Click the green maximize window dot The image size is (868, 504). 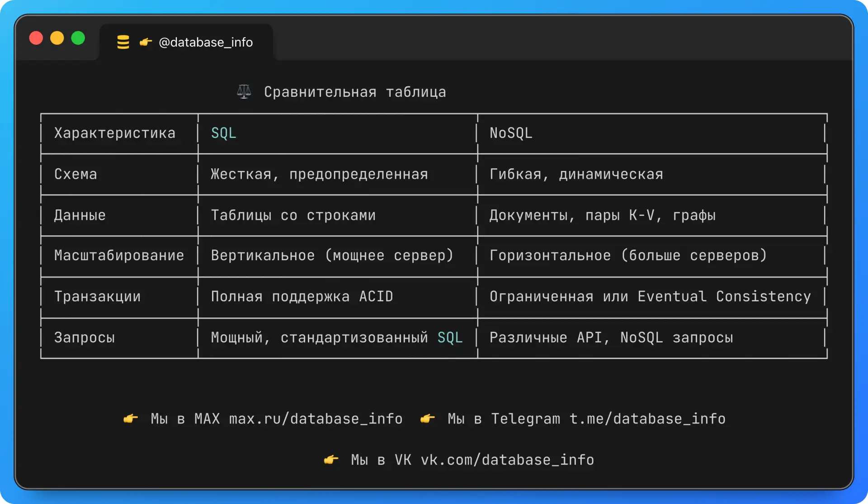click(78, 38)
